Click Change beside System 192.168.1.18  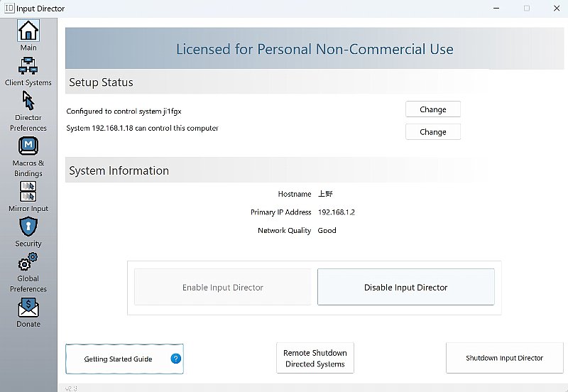[433, 132]
